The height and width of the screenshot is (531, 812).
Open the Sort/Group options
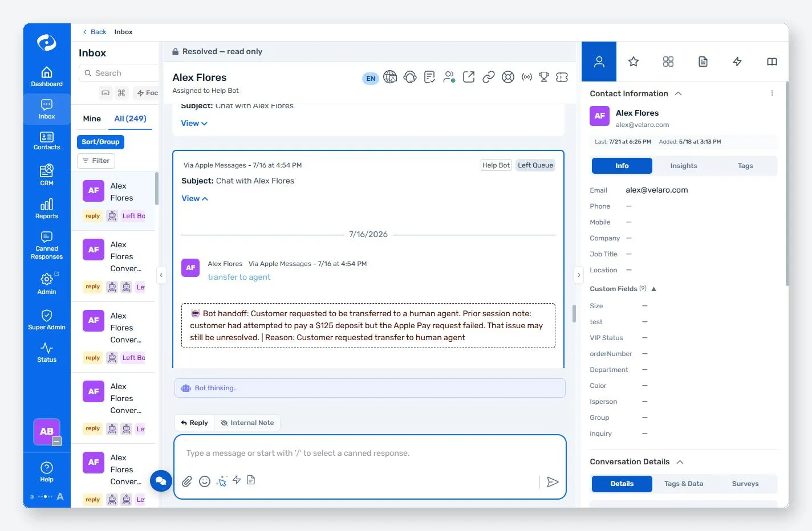pyautogui.click(x=100, y=142)
